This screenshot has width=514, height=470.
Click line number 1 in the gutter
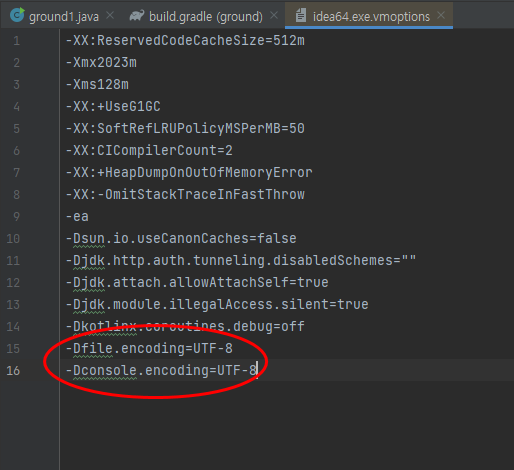click(x=17, y=41)
